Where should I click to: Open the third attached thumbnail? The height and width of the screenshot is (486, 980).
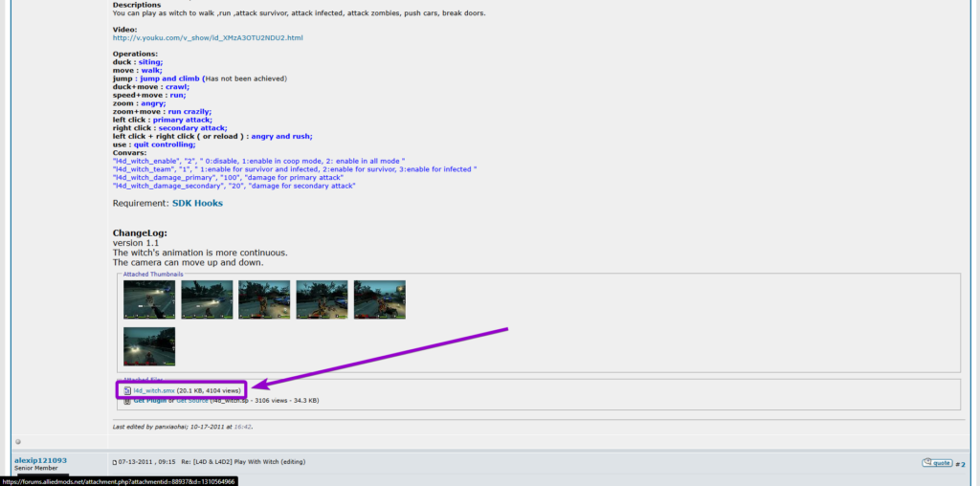click(264, 299)
